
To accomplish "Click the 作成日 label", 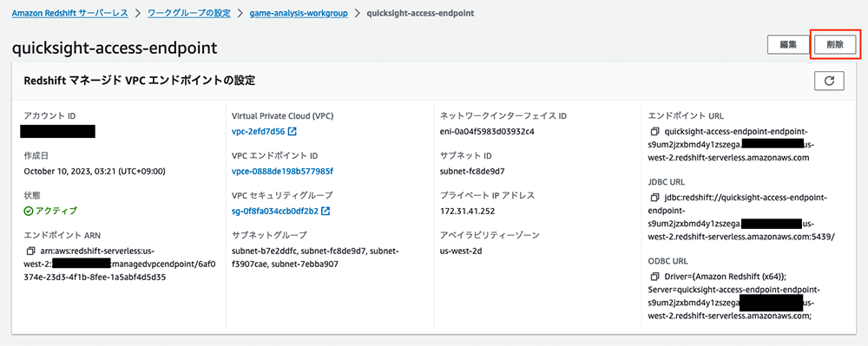I will tap(36, 156).
